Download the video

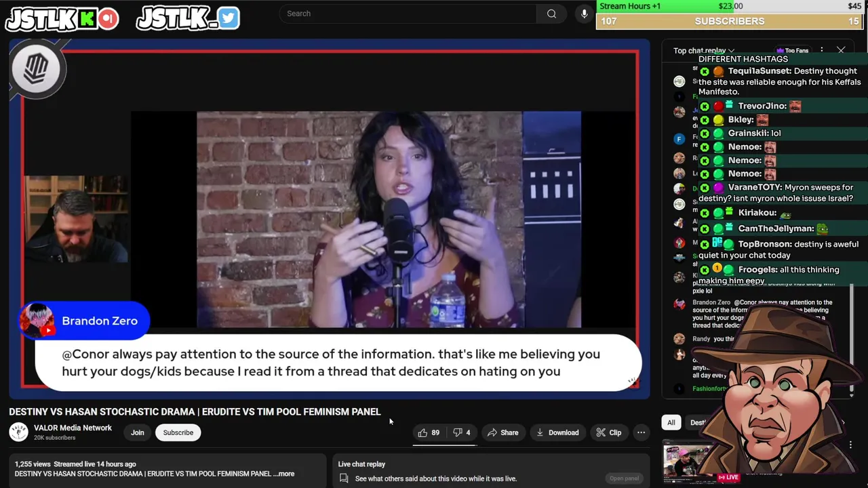click(557, 432)
